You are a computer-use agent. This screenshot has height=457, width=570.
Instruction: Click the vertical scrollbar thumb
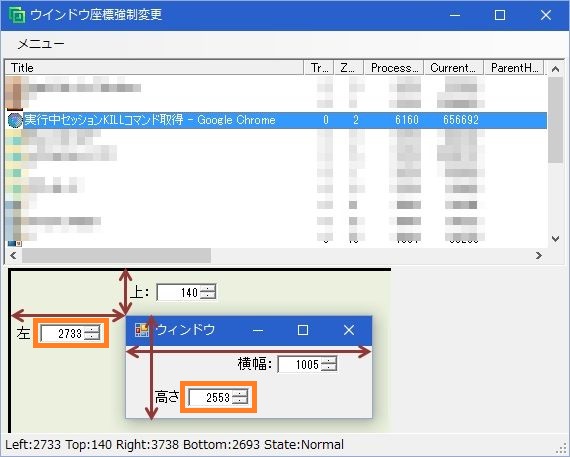555,120
